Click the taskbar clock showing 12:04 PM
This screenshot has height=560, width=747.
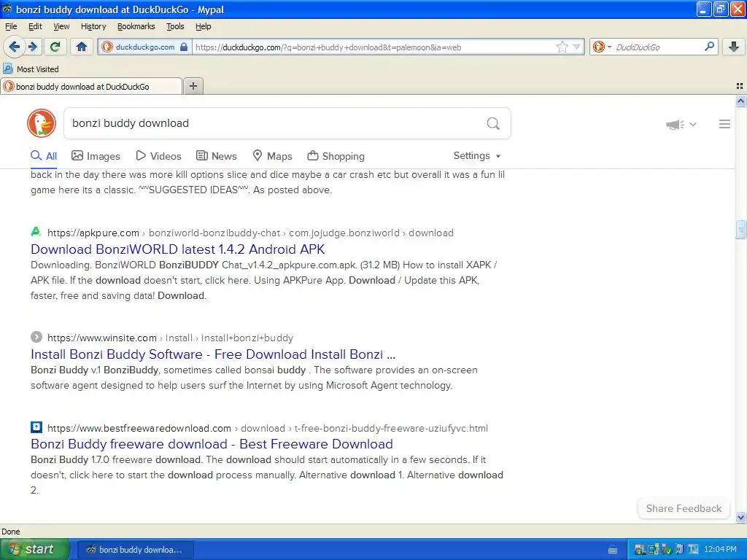[720, 550]
